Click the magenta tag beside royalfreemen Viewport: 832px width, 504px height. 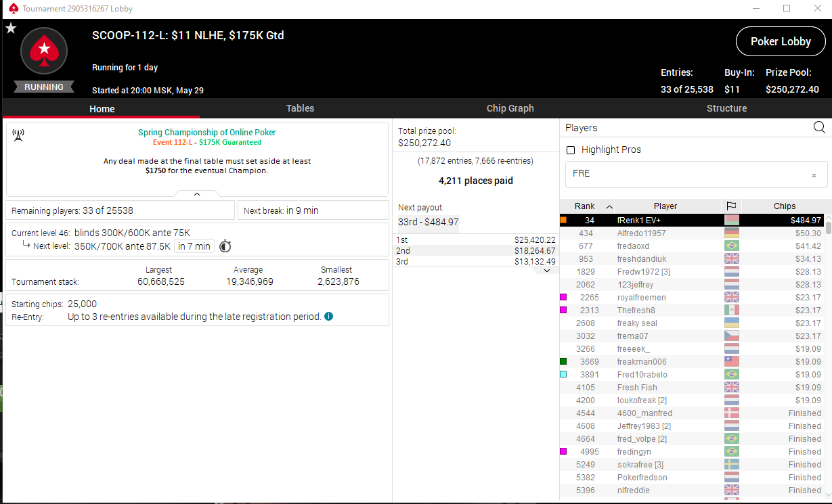click(563, 297)
